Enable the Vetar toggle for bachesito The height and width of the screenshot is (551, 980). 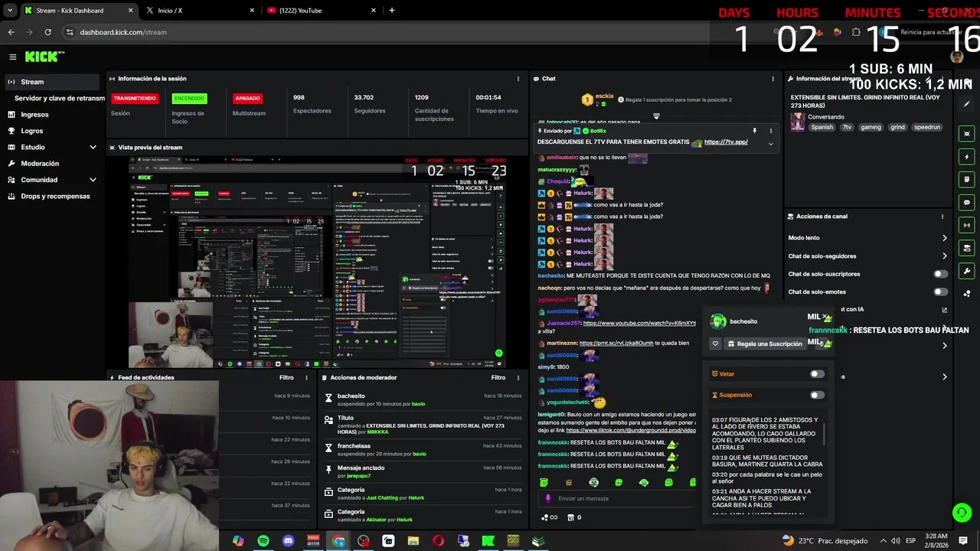[817, 374]
